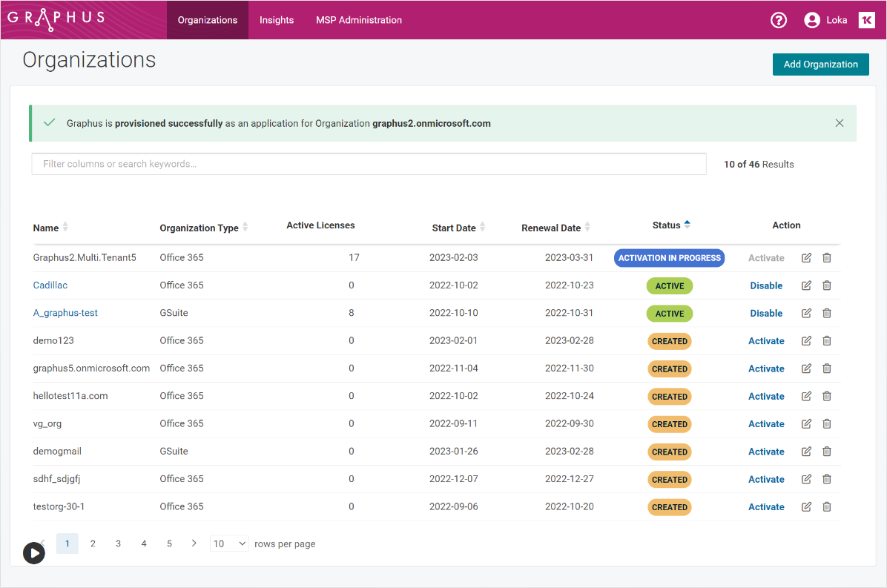Focus the filter columns search field
Image resolution: width=887 pixels, height=588 pixels.
pyautogui.click(x=369, y=164)
